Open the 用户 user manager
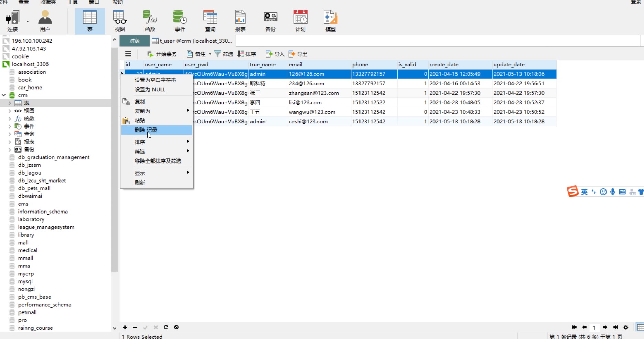The height and width of the screenshot is (339, 644). click(x=45, y=21)
